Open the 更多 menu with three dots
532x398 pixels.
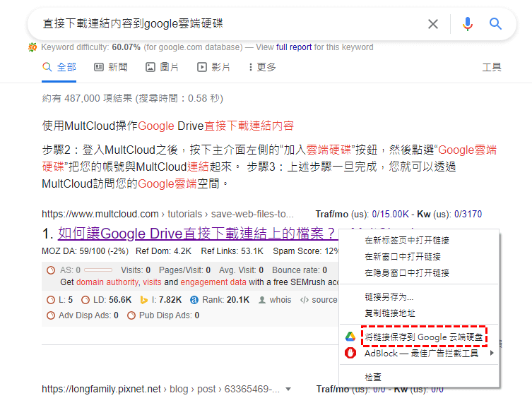coord(262,67)
